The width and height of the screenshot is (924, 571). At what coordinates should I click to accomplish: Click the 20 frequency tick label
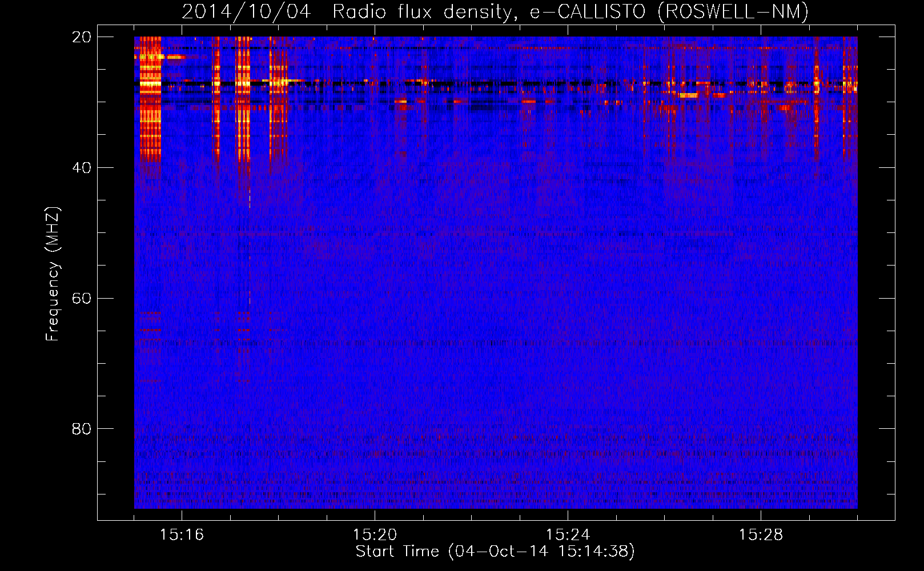click(82, 37)
